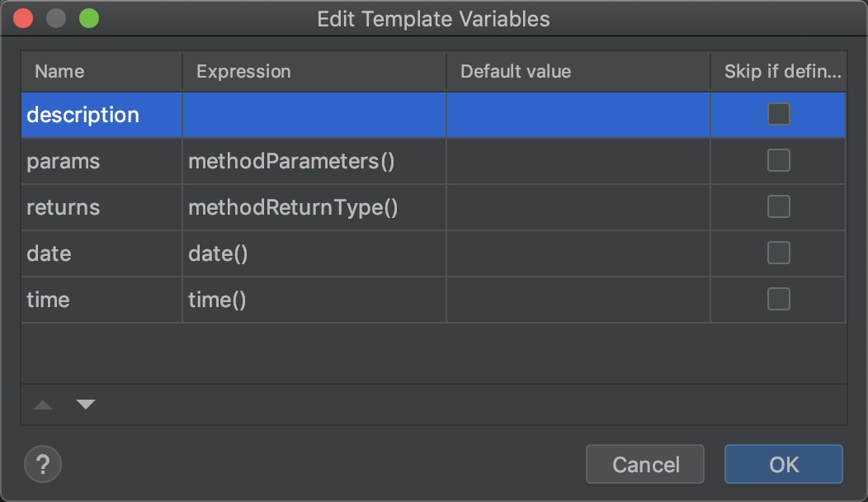Select the returns variable name
This screenshot has height=502, width=868.
[x=64, y=207]
